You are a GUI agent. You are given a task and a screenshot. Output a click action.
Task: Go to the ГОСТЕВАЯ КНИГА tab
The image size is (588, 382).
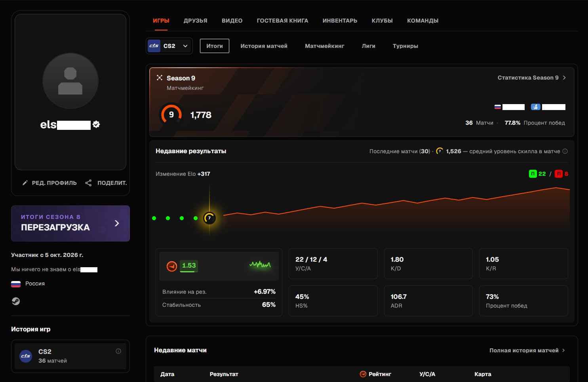282,21
